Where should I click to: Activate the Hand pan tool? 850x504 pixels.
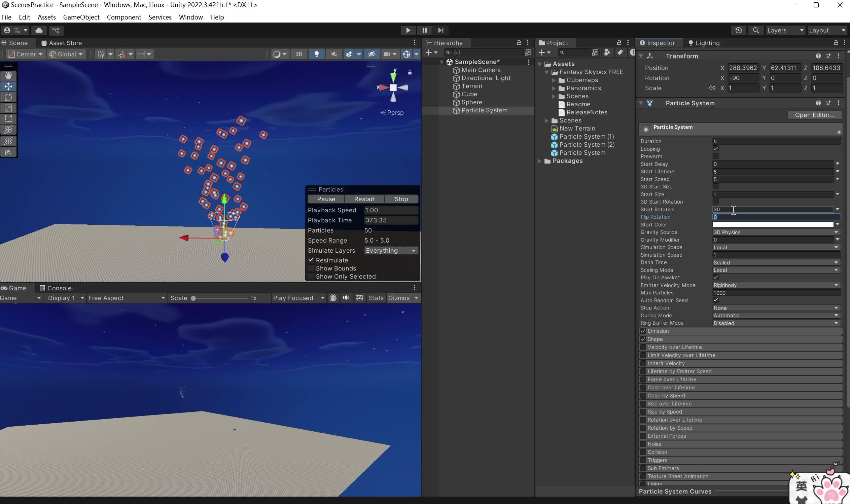(x=8, y=75)
